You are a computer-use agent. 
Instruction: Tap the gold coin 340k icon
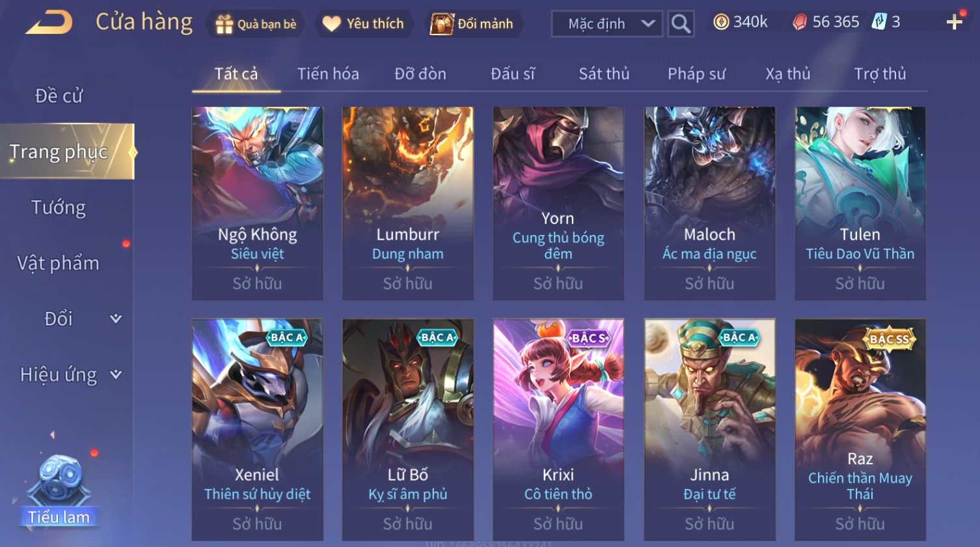(x=721, y=22)
